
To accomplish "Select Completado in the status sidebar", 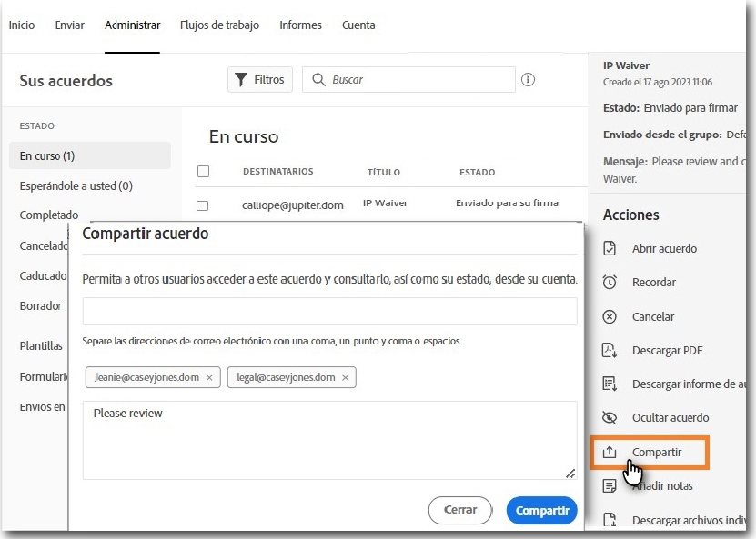I will point(48,215).
